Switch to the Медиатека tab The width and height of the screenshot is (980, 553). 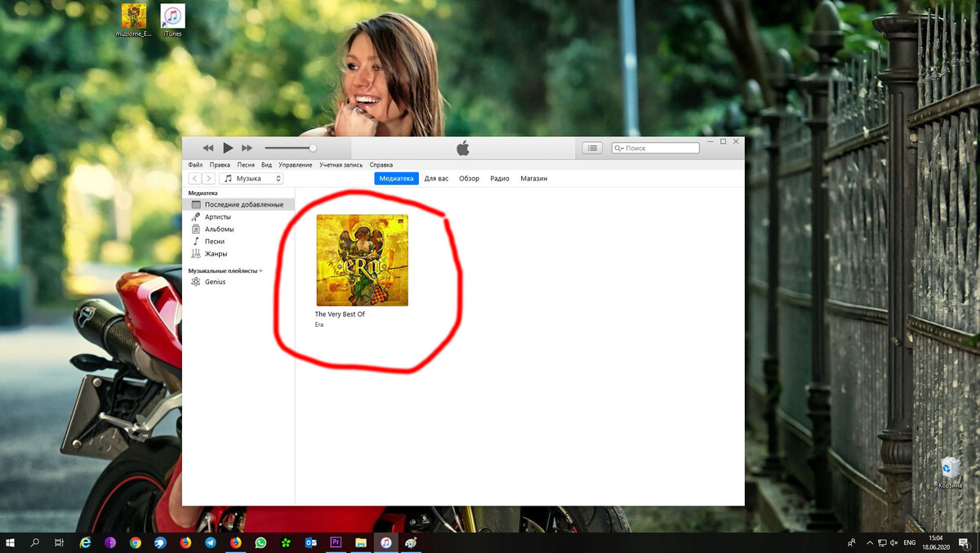pyautogui.click(x=396, y=178)
